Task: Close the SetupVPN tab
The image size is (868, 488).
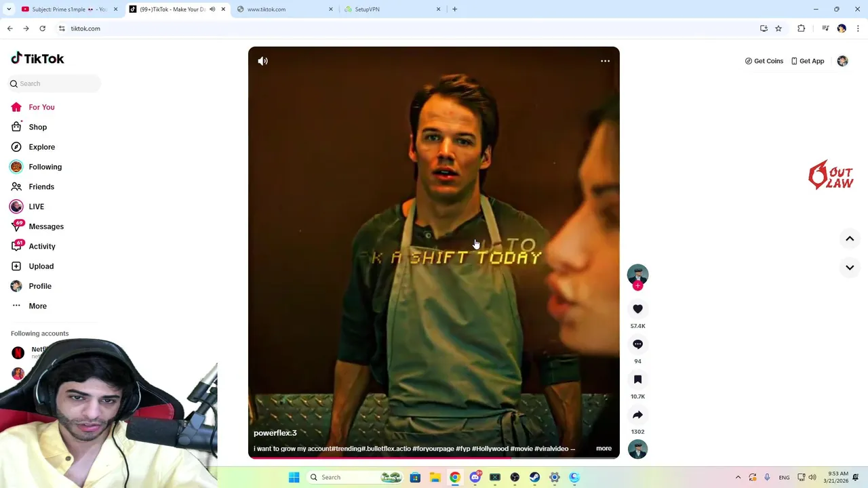Action: coord(438,9)
